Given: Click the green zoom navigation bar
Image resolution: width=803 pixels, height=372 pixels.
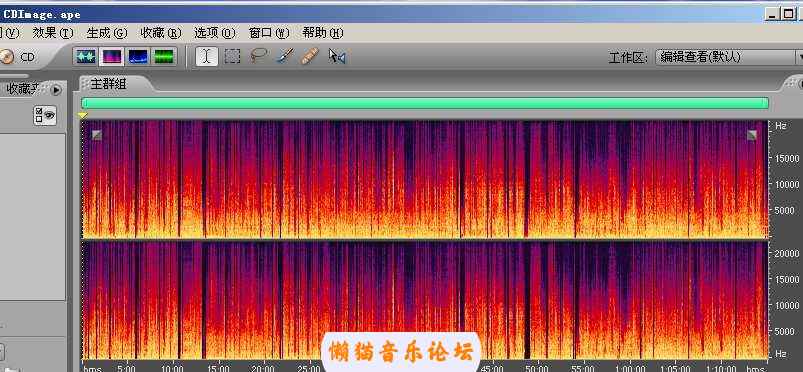Looking at the screenshot, I should click(425, 103).
